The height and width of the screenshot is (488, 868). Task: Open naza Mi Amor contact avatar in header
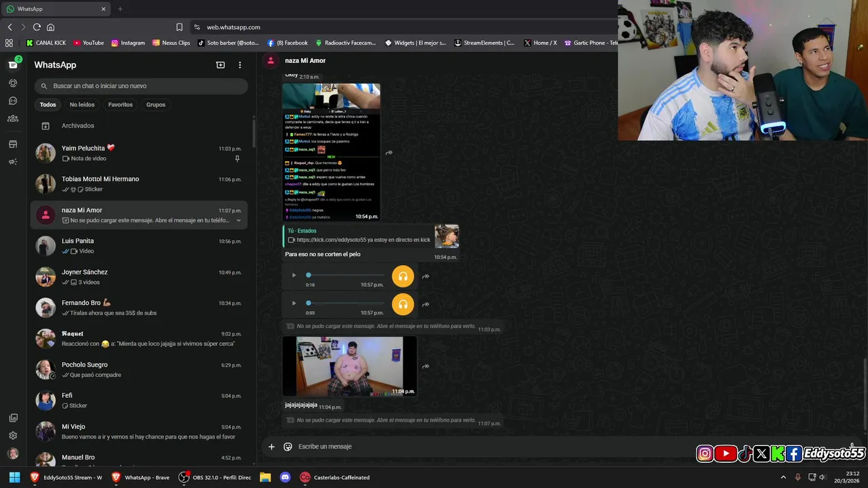(x=271, y=60)
